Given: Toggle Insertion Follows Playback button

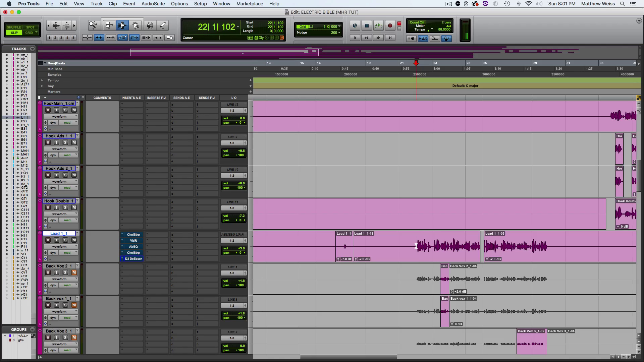Looking at the screenshot, I should 158,38.
